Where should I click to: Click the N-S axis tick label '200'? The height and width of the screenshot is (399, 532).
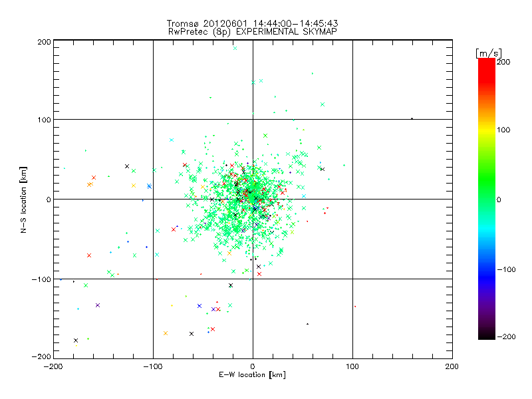coord(44,42)
